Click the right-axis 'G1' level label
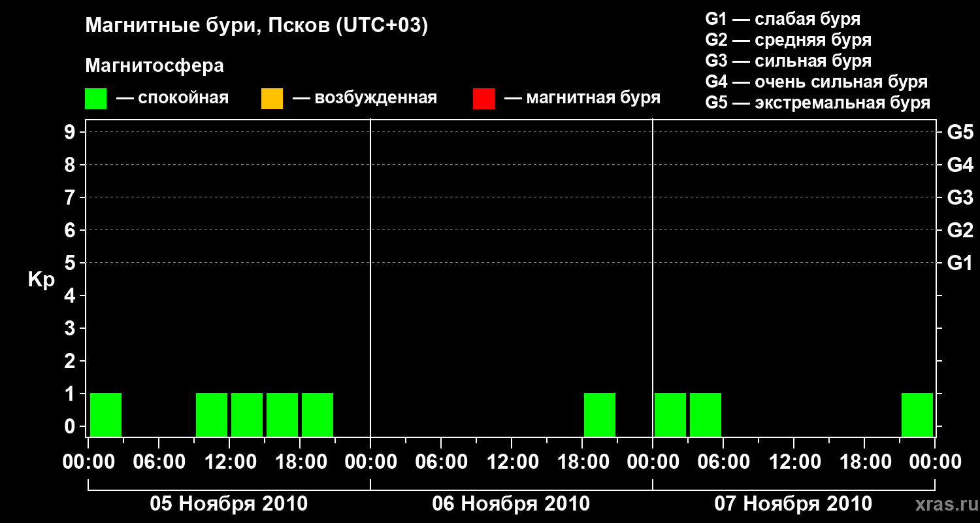Screen dimensions: 980x523 960,263
